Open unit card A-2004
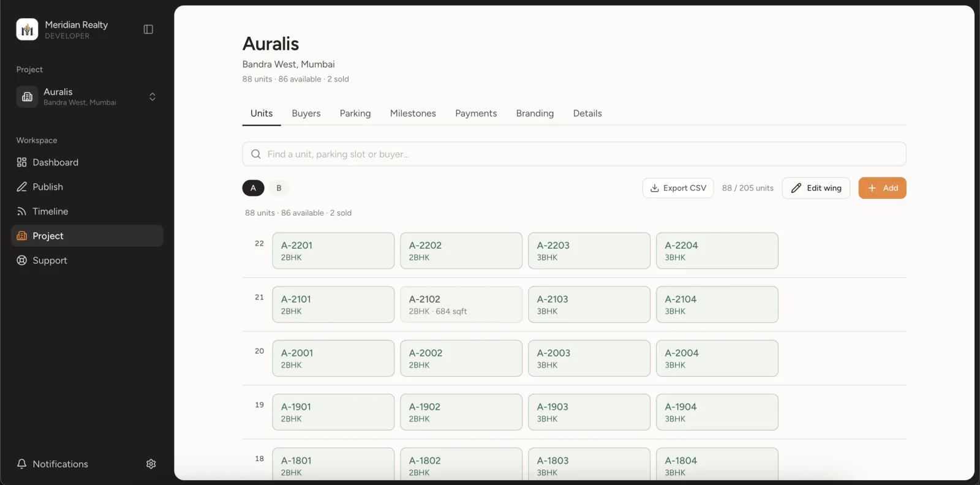The width and height of the screenshot is (980, 485). [x=717, y=358]
